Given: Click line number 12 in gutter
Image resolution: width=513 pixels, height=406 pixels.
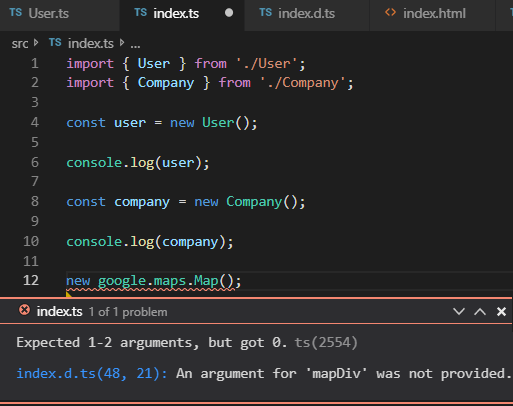Looking at the screenshot, I should pos(31,280).
